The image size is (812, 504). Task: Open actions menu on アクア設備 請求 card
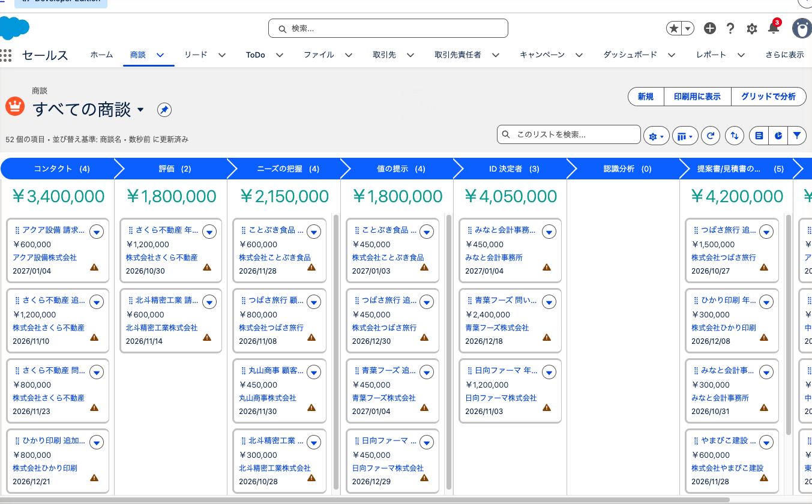97,232
